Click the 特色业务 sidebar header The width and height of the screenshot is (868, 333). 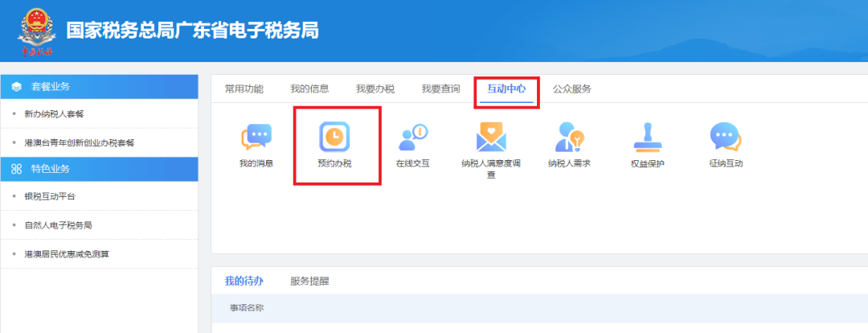click(99, 169)
